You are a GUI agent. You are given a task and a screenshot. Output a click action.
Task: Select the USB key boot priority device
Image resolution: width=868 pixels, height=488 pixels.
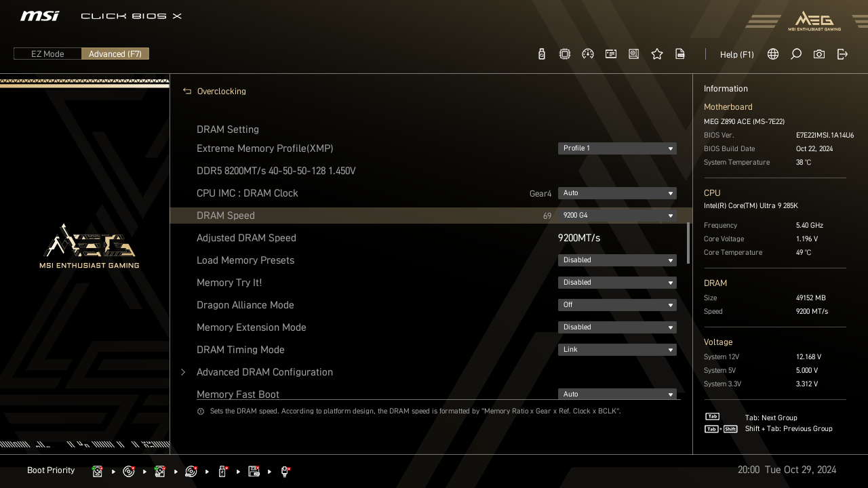pyautogui.click(x=222, y=471)
